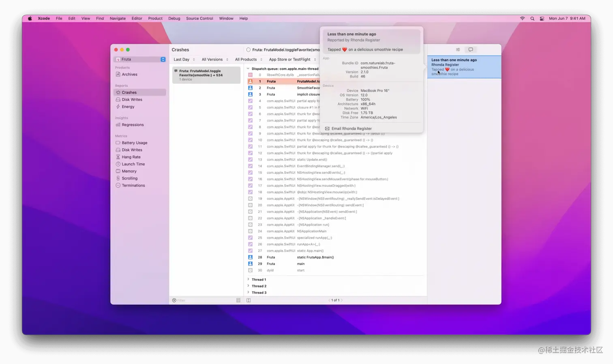This screenshot has height=364, width=613.
Task: Open the Source Control menu
Action: (x=199, y=19)
